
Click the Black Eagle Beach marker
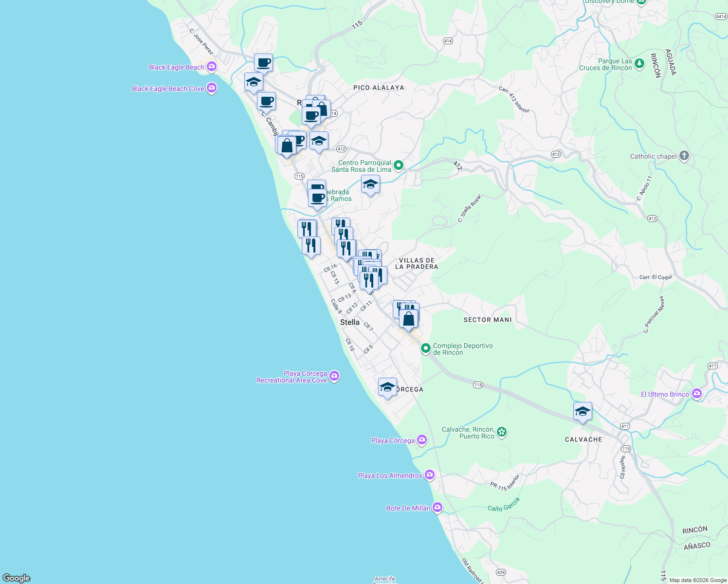[211, 67]
